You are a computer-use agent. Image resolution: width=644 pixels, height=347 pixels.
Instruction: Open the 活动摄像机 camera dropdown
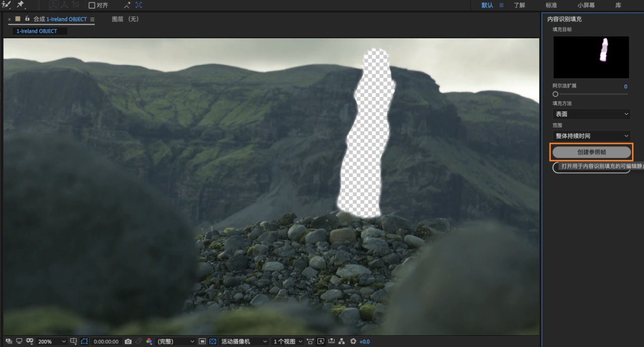point(244,341)
